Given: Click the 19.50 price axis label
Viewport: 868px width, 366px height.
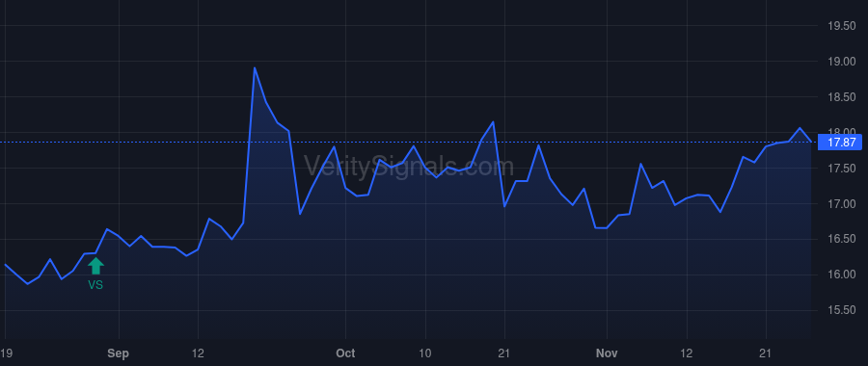Looking at the screenshot, I should click(x=841, y=26).
